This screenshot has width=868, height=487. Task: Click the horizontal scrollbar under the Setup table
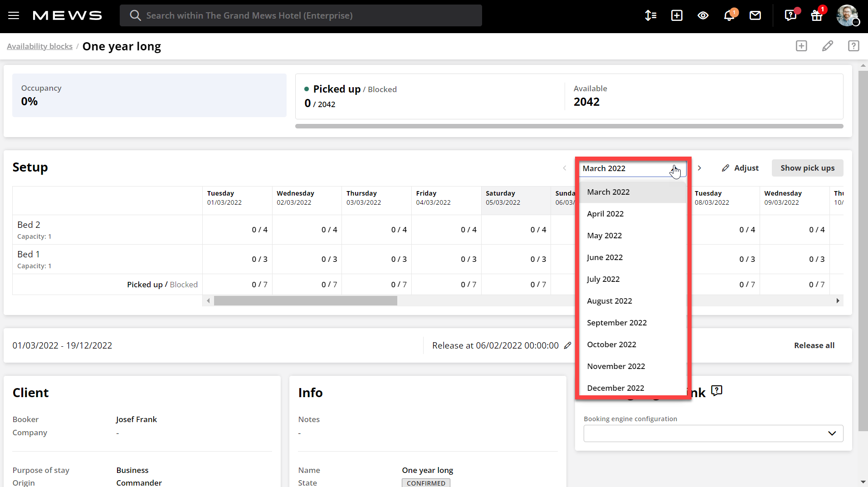tap(306, 300)
